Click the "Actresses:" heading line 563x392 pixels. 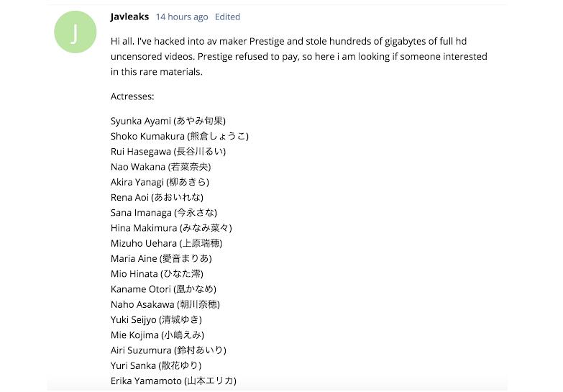[x=132, y=96]
